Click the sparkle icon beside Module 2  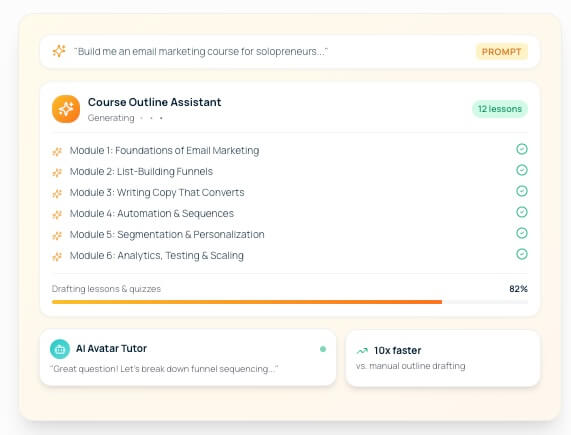[x=57, y=172]
